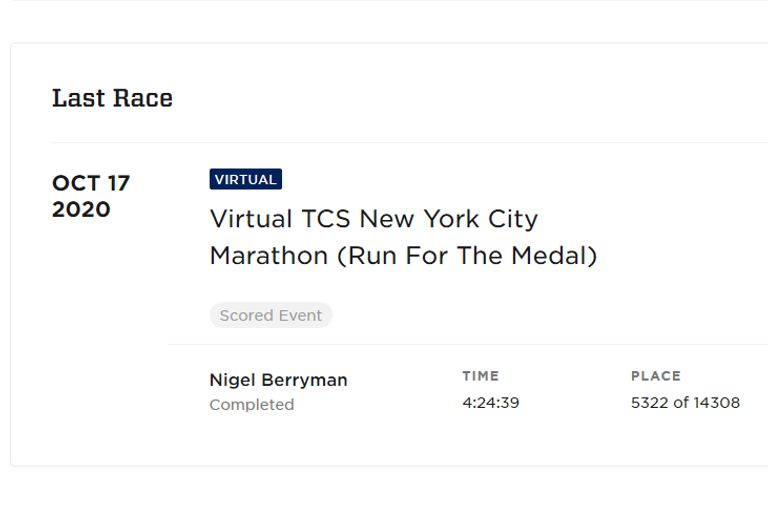Open Virtual TCS New York City title line
The height and width of the screenshot is (505, 768).
[373, 219]
